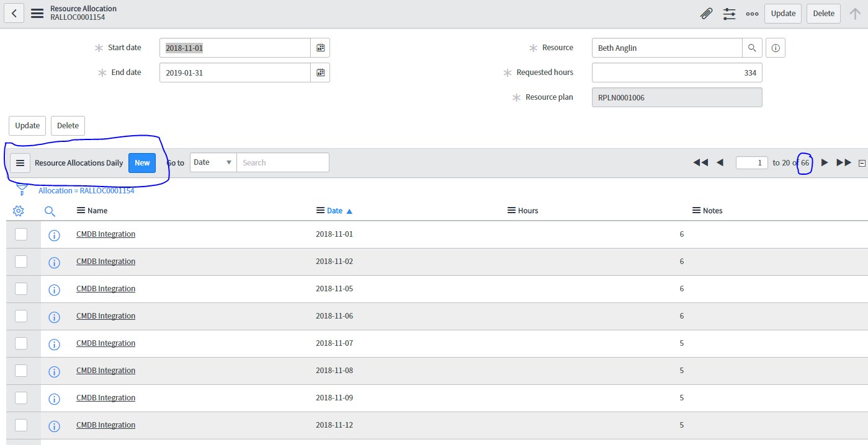Click the reference info icon beside Beth Anglin
The height and width of the screenshot is (445, 868).
[775, 47]
